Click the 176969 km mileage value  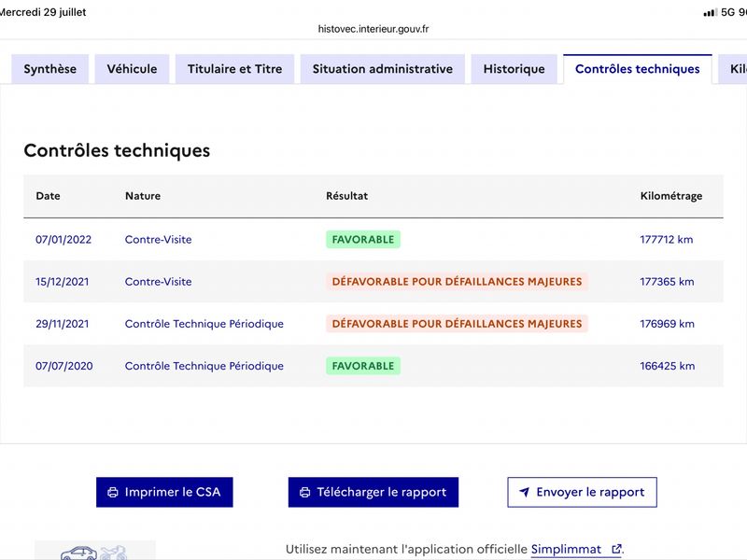(667, 324)
